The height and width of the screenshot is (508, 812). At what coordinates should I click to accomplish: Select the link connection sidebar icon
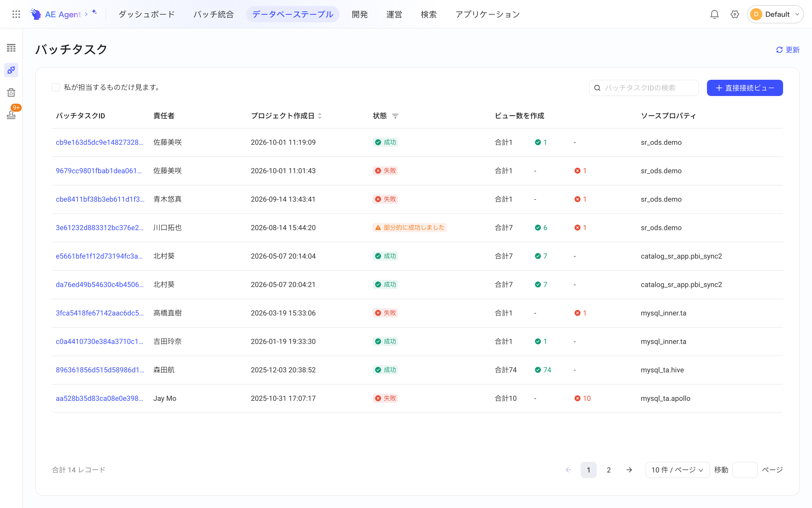coord(11,70)
